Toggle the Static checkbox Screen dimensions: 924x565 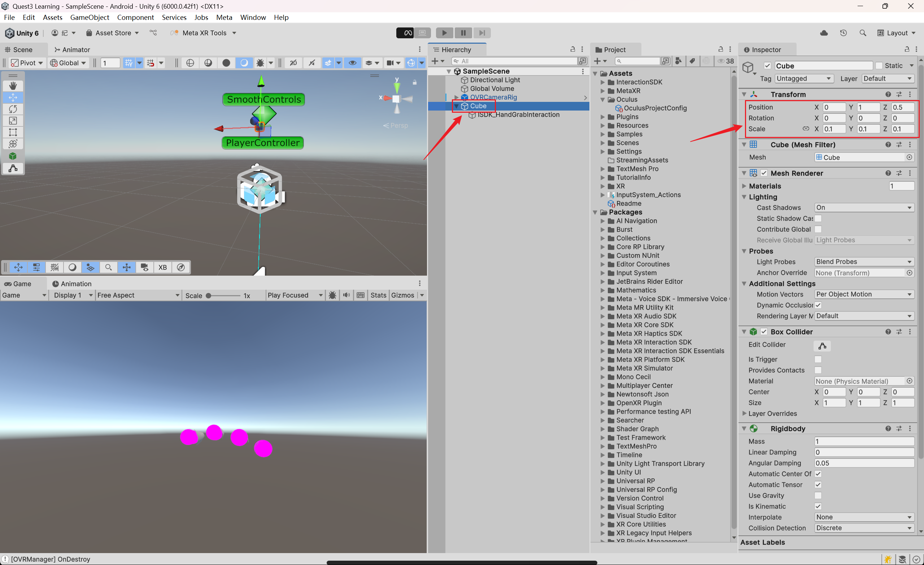[879, 66]
